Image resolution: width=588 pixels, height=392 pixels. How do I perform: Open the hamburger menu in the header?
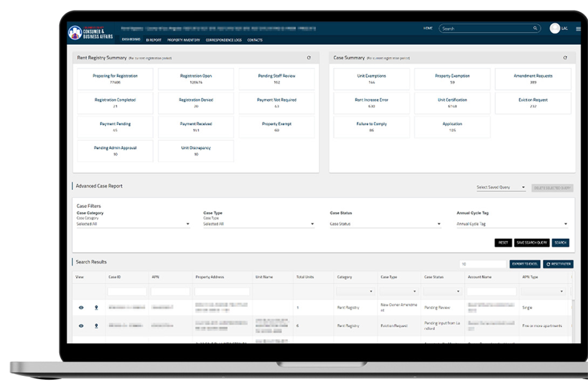(x=578, y=29)
